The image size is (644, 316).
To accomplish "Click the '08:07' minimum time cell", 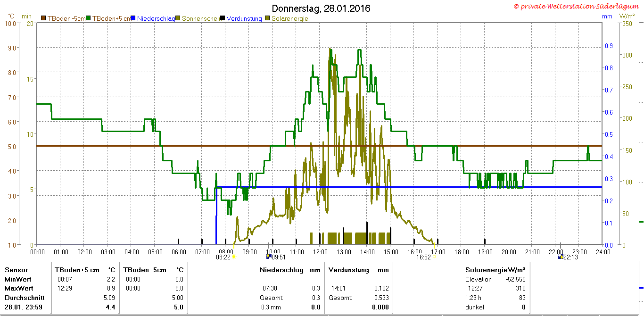I will [x=65, y=279].
